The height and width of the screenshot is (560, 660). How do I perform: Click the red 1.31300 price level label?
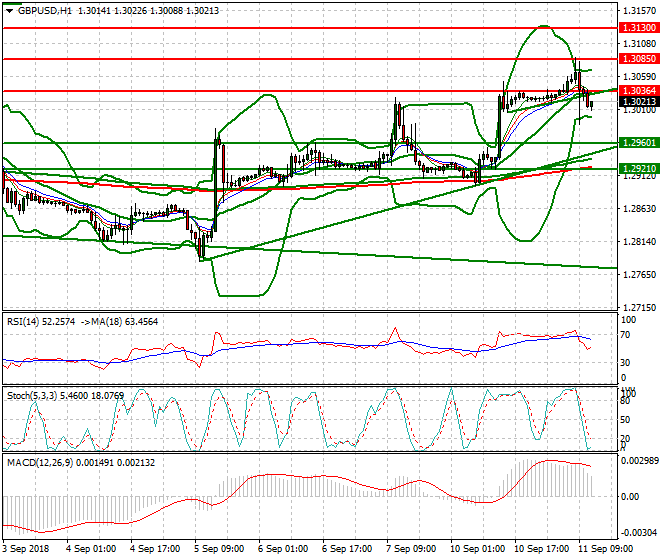point(638,28)
